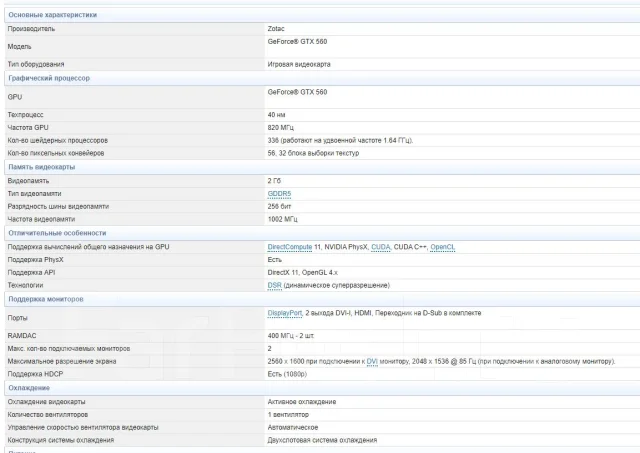This screenshot has height=453, width=640.
Task: Click the 'Порты' label
Action: pos(18,318)
